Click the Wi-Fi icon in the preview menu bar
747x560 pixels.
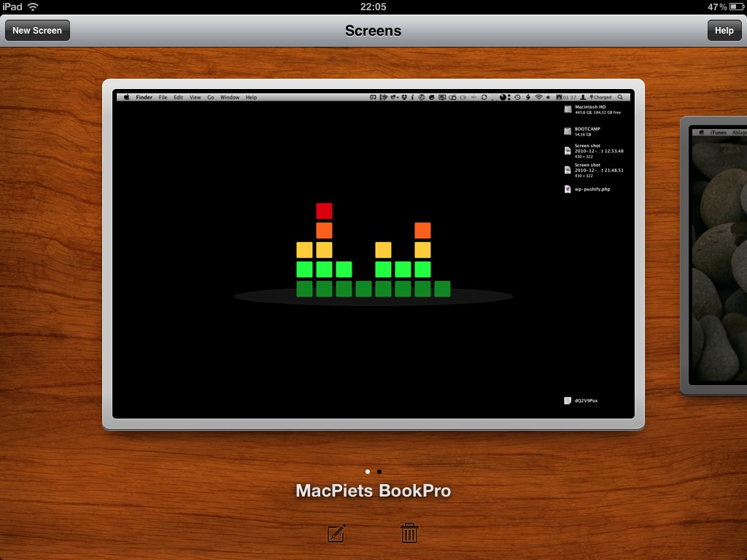539,97
